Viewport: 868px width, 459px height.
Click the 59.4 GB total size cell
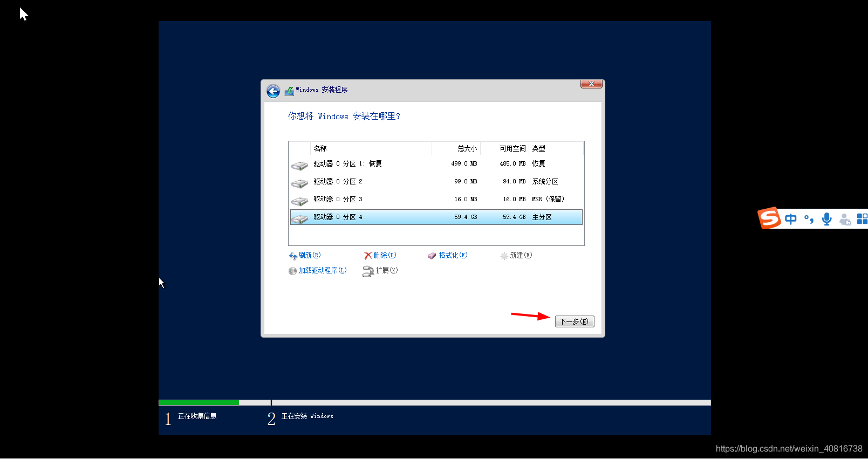click(466, 217)
